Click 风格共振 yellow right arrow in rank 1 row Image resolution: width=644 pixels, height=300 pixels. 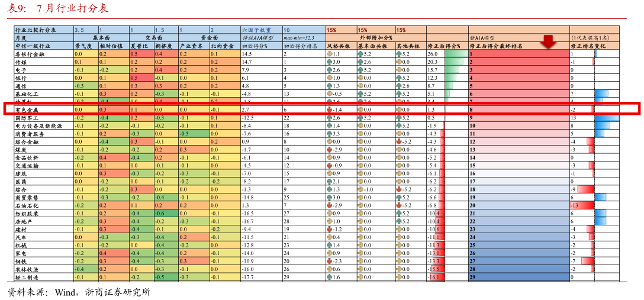point(330,53)
